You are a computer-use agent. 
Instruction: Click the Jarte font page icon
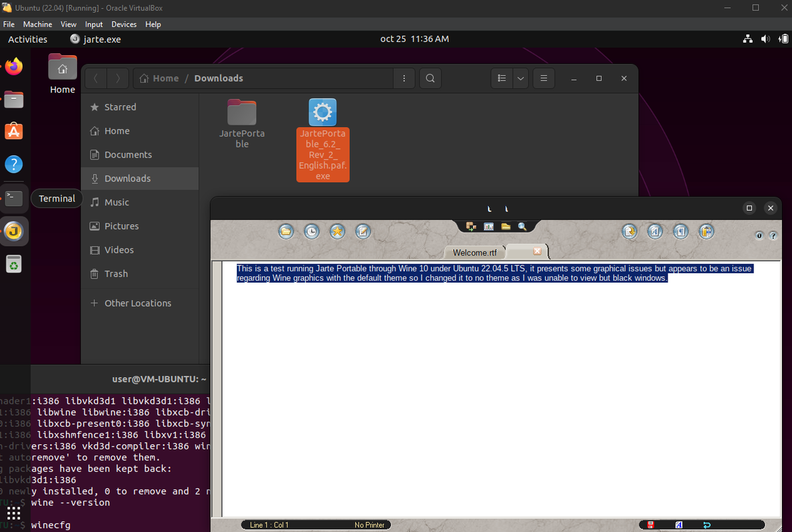click(655, 231)
